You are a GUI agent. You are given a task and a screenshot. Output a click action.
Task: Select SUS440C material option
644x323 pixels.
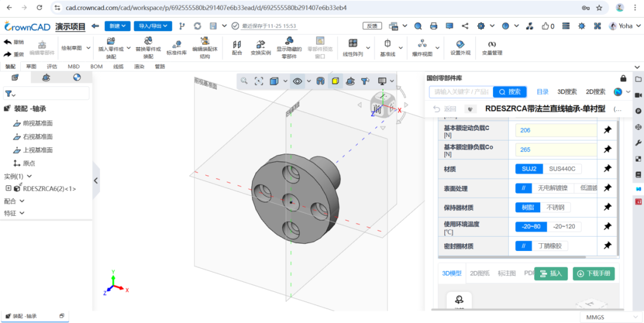(x=562, y=169)
